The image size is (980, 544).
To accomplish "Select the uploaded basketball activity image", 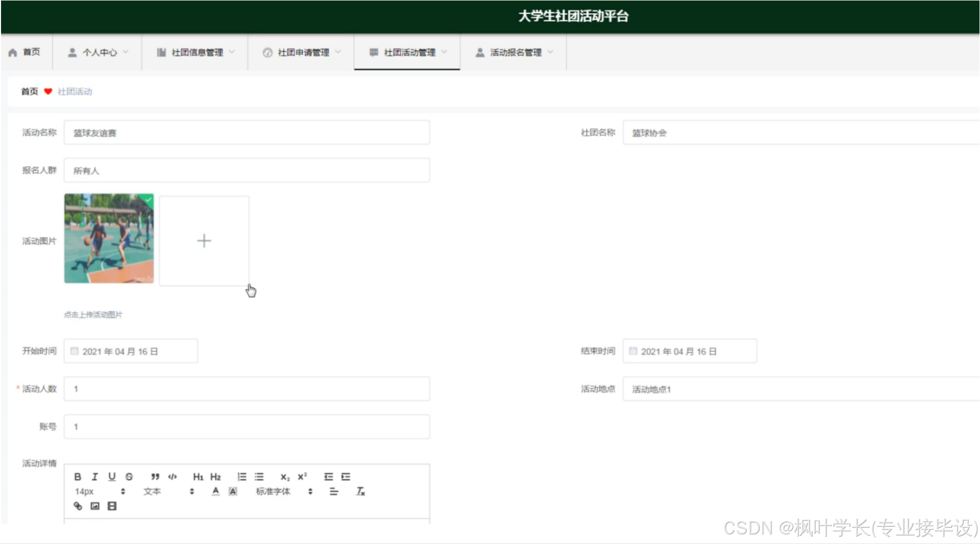I will tap(109, 238).
